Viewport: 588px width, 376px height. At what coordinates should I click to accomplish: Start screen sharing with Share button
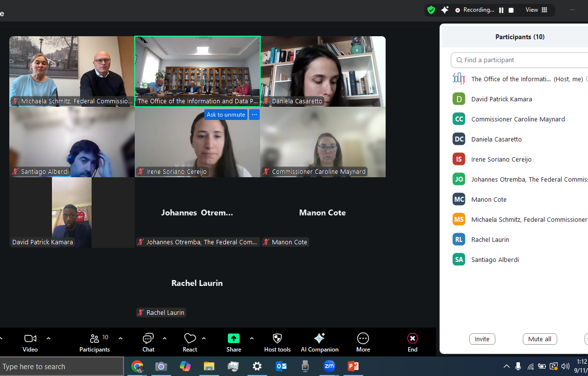point(234,339)
